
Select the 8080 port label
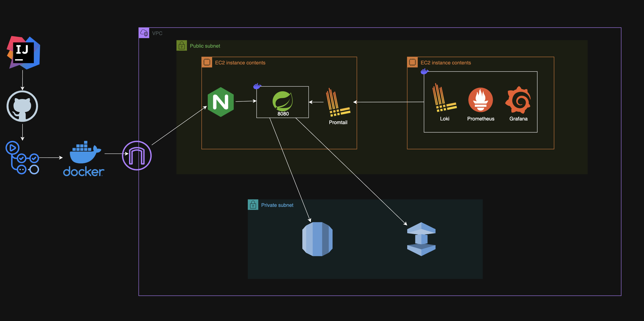click(283, 114)
